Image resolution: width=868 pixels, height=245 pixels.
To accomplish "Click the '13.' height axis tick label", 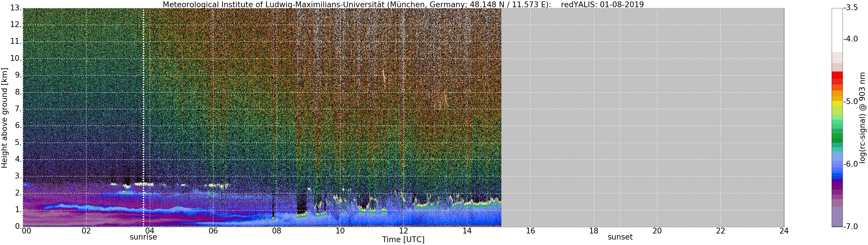I will (x=16, y=8).
